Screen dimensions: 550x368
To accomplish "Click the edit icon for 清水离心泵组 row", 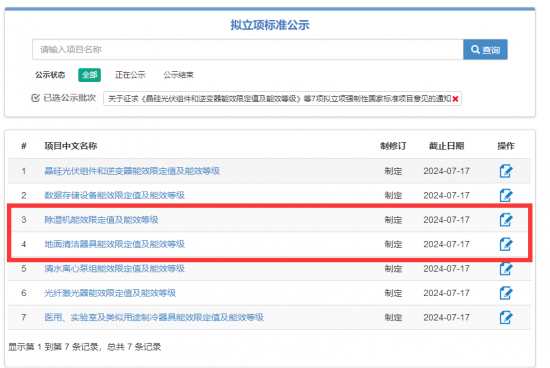I will [506, 269].
